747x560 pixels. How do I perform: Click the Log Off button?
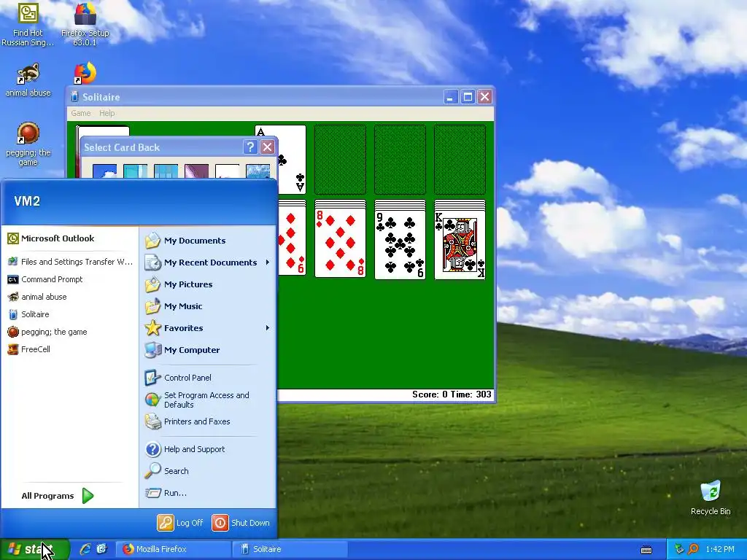click(x=181, y=523)
